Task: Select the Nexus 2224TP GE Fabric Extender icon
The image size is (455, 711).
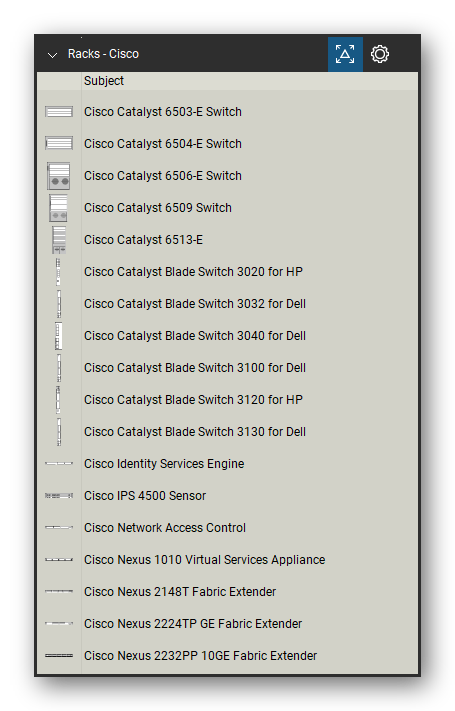Action: coord(59,623)
